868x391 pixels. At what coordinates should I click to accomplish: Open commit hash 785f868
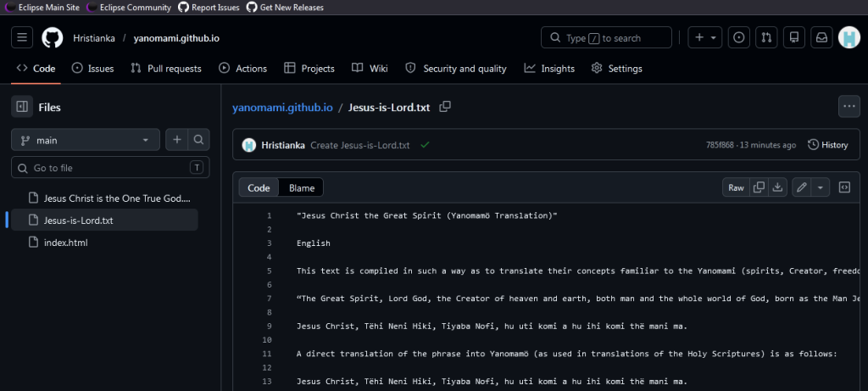(720, 145)
